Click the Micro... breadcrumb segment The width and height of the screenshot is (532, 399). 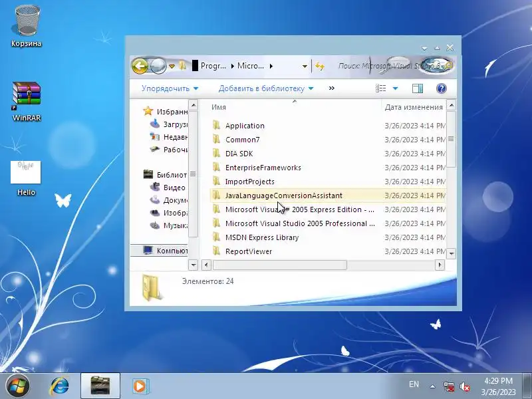coord(251,66)
